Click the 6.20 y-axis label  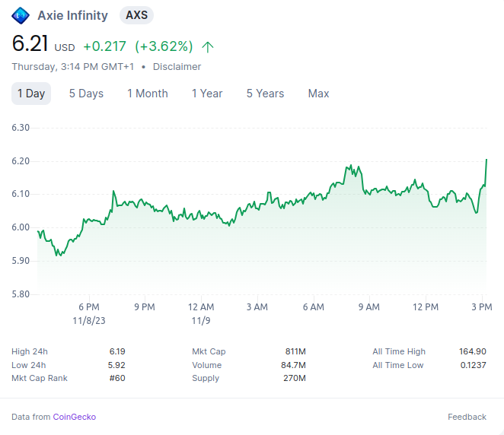pos(21,161)
